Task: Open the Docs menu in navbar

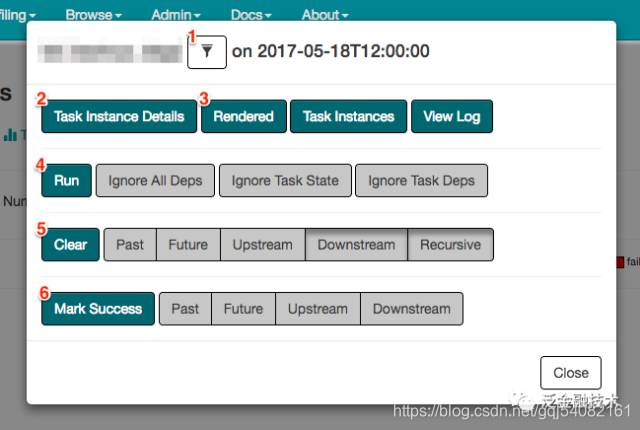Action: pyautogui.click(x=251, y=15)
